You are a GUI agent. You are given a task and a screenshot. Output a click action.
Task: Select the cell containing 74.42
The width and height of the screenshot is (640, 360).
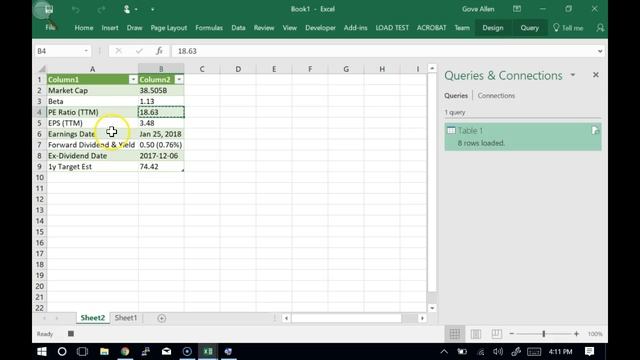[x=161, y=167]
